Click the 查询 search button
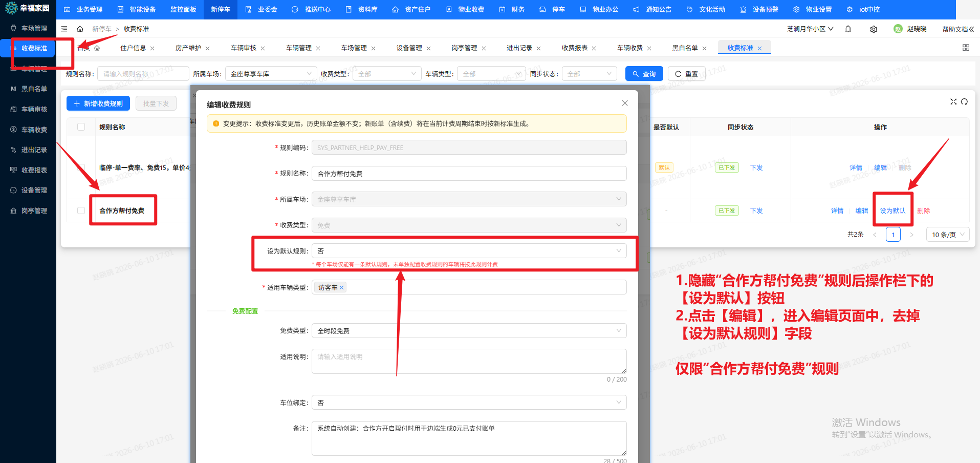Viewport: 980px width, 463px height. [644, 74]
